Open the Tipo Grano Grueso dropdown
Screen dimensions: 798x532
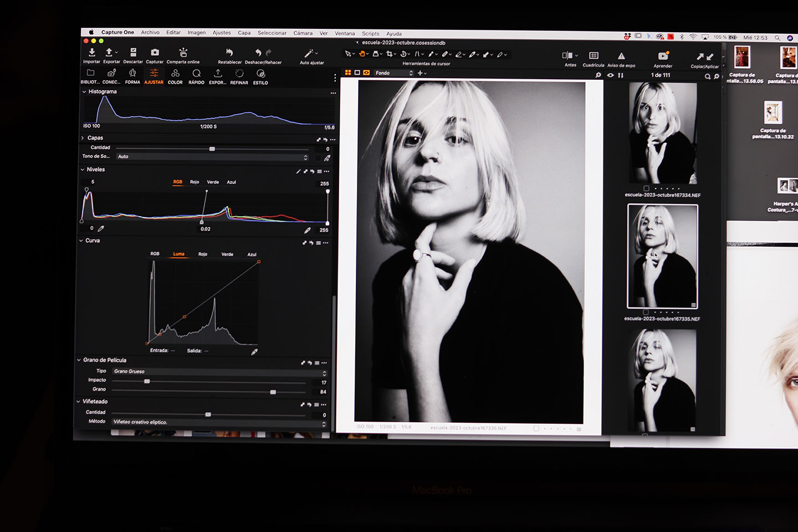tap(219, 372)
